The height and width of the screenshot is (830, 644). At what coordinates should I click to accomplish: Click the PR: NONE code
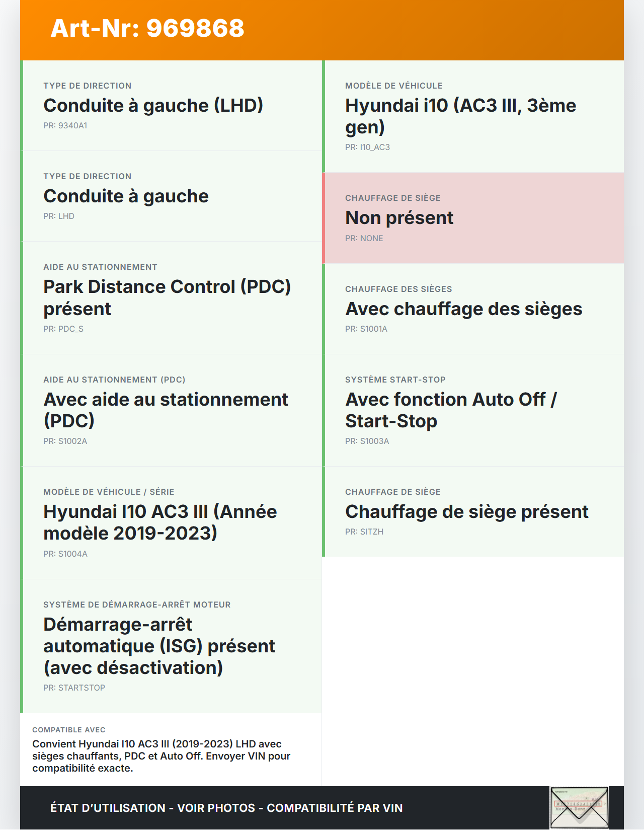pos(364,239)
